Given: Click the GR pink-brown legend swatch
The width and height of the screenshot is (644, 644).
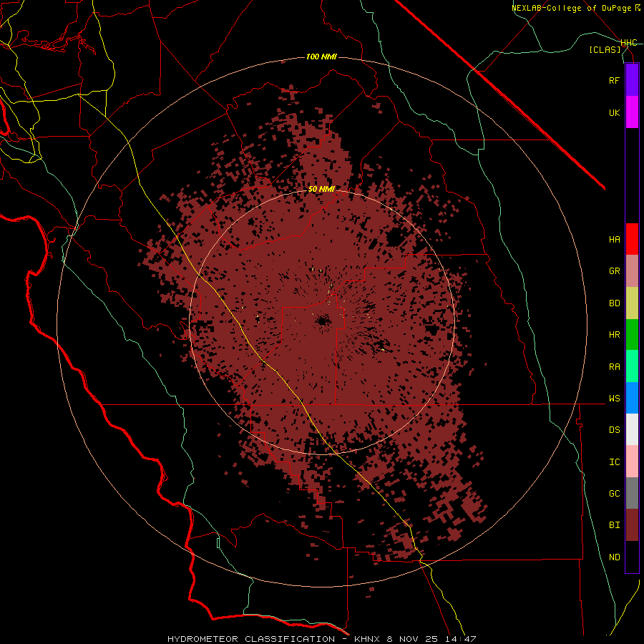Looking at the screenshot, I should click(x=632, y=271).
